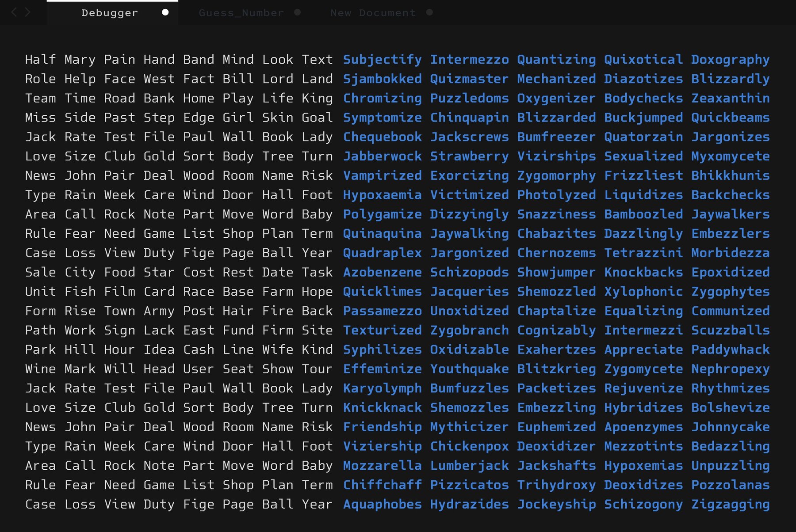Image resolution: width=796 pixels, height=532 pixels.
Task: Select the word Jabberwock
Action: tap(382, 156)
